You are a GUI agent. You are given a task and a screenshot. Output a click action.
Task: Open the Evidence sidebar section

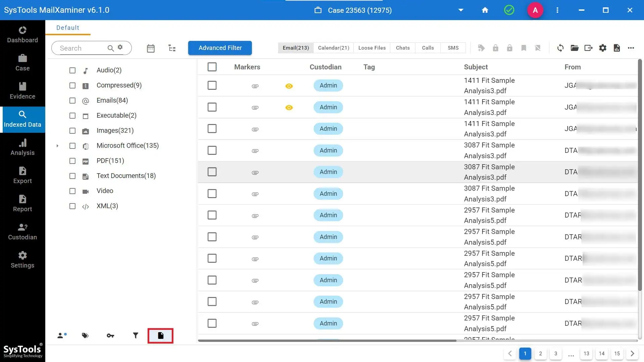click(22, 91)
